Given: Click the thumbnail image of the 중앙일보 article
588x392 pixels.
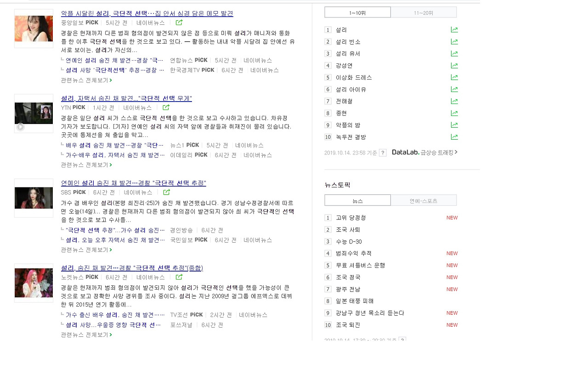Looking at the screenshot, I should click(34, 28).
